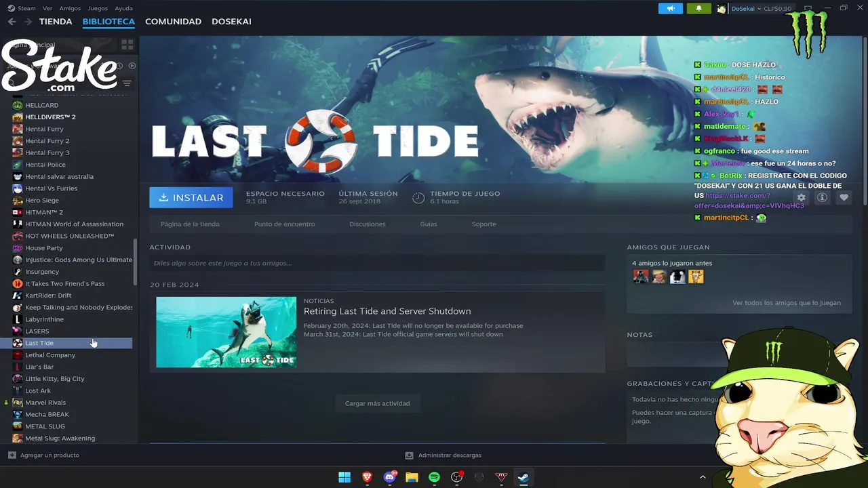Open the blue megaphone announcements button
The image size is (868, 488).
coord(671,9)
